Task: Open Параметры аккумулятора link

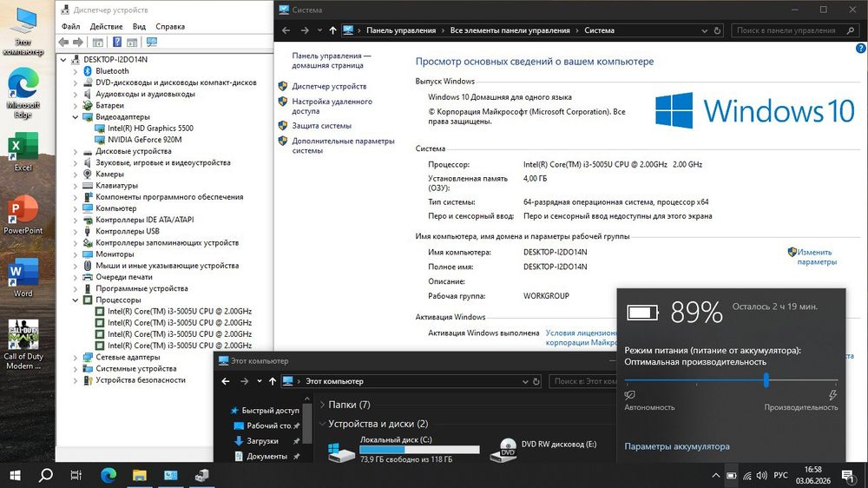Action: [677, 446]
